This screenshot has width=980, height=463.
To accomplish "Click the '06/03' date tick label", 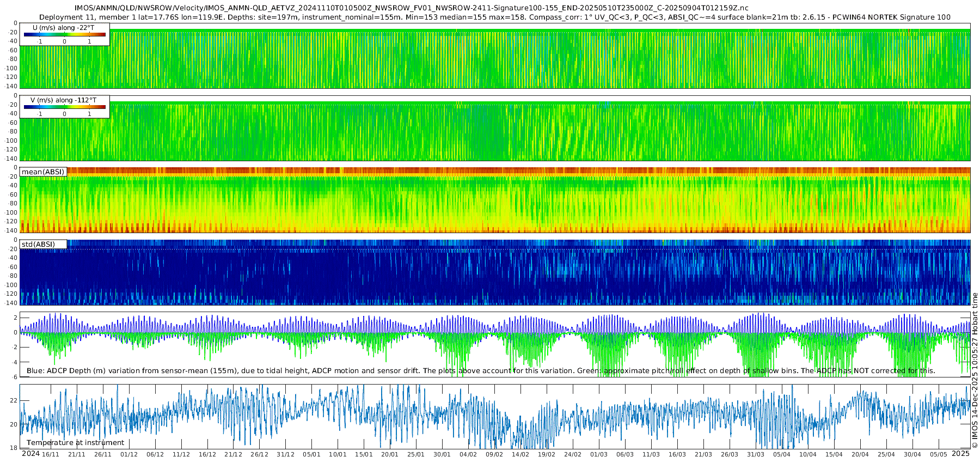I will (x=625, y=454).
